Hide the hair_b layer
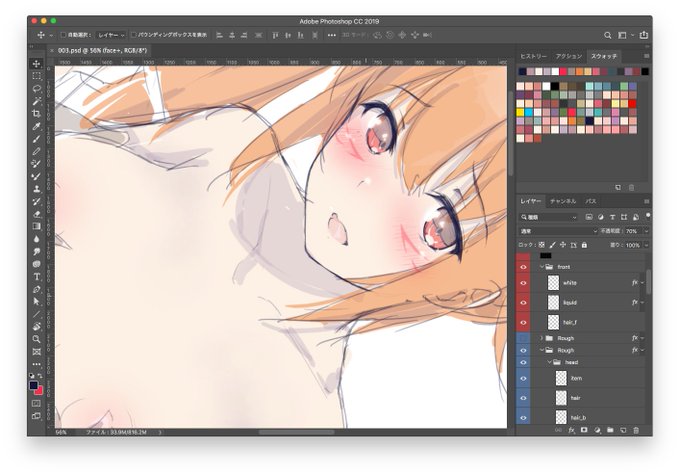Screen dimensions: 680x475 (523, 418)
